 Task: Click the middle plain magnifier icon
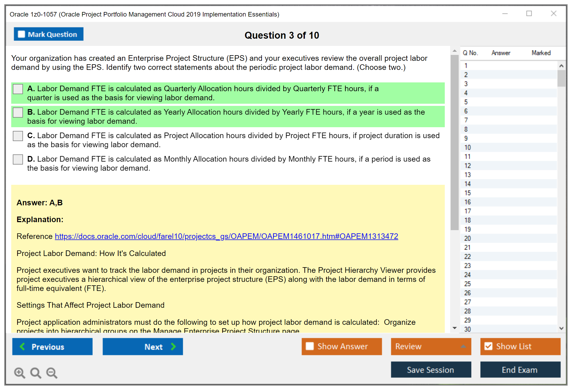pos(36,373)
